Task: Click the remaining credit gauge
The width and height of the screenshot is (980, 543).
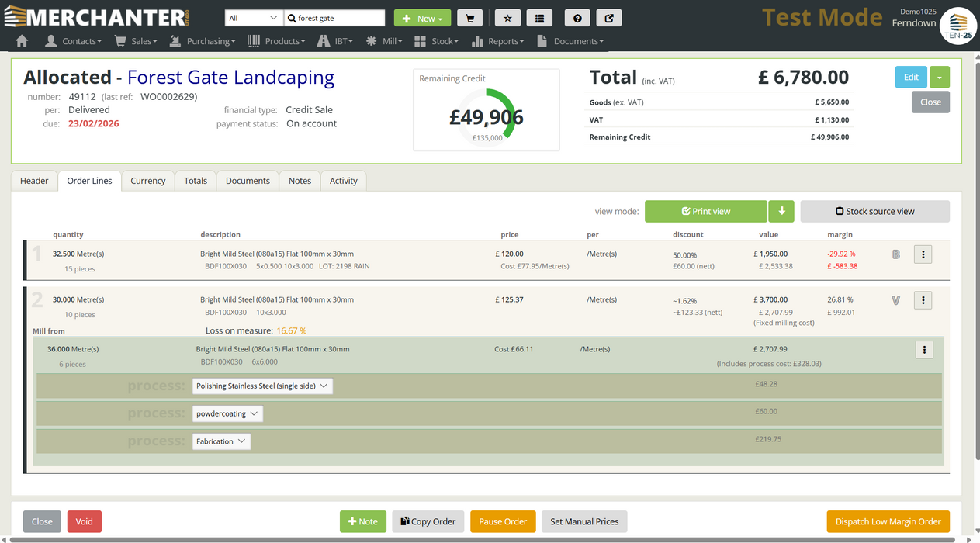Action: [486, 117]
